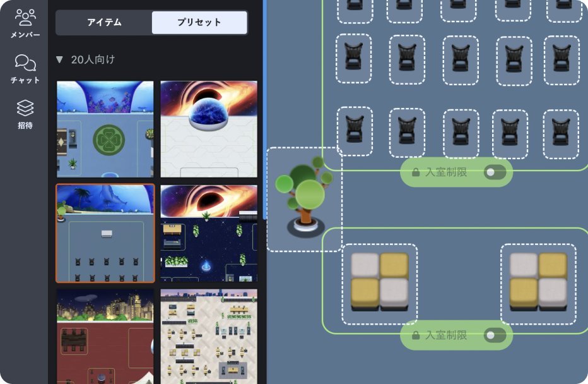
Task: Select the potted tree object on map
Action: point(305,199)
